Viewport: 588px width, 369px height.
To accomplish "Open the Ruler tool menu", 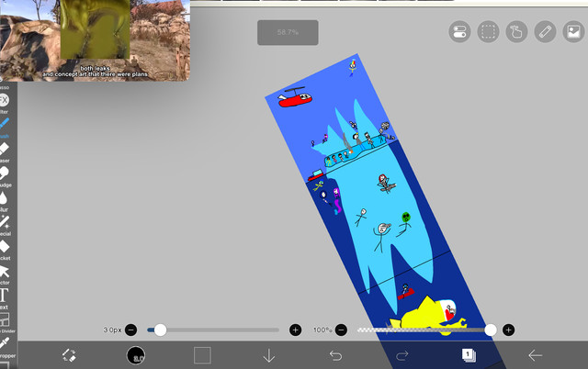I will (545, 32).
